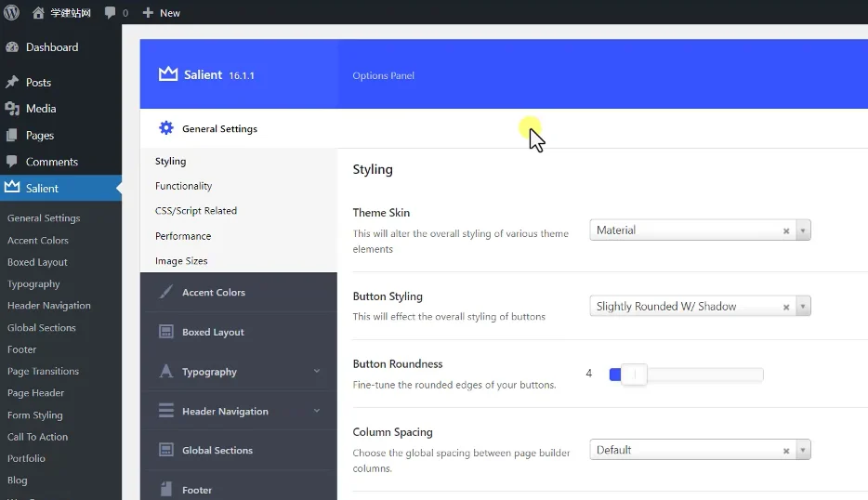This screenshot has width=868, height=500.
Task: Open the Blog submenu link
Action: [x=17, y=480]
